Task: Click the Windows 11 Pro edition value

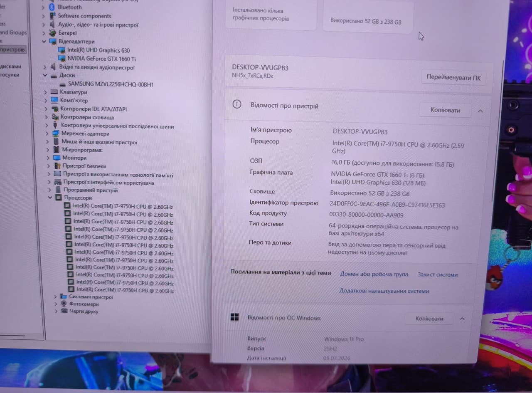Action: [x=344, y=339]
